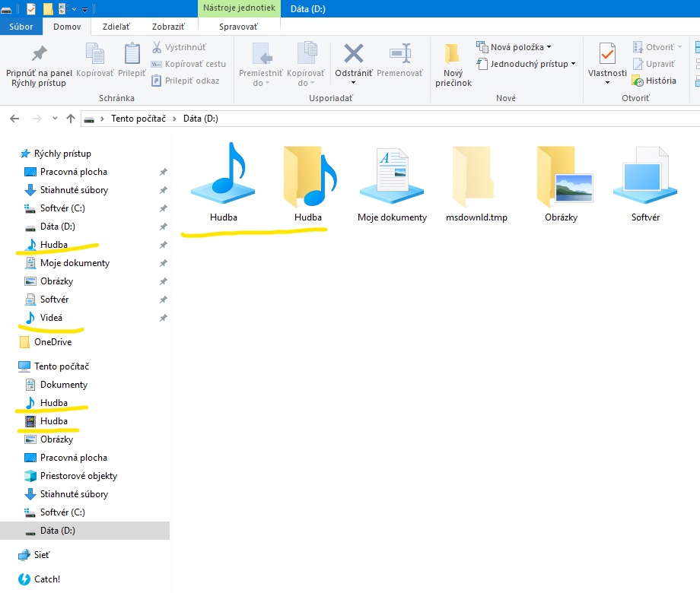Open Moje dokumenty item in file pane

click(x=392, y=185)
